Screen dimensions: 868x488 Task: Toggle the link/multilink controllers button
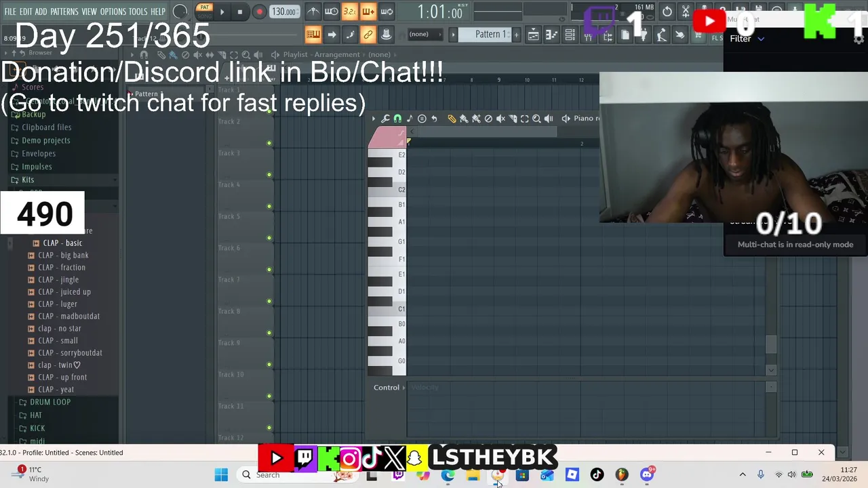pos(368,35)
